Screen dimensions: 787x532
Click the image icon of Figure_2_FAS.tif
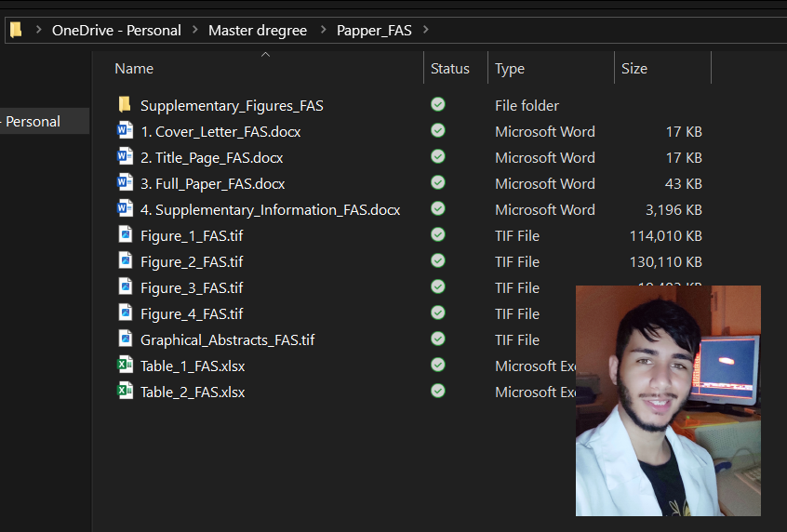pos(126,260)
